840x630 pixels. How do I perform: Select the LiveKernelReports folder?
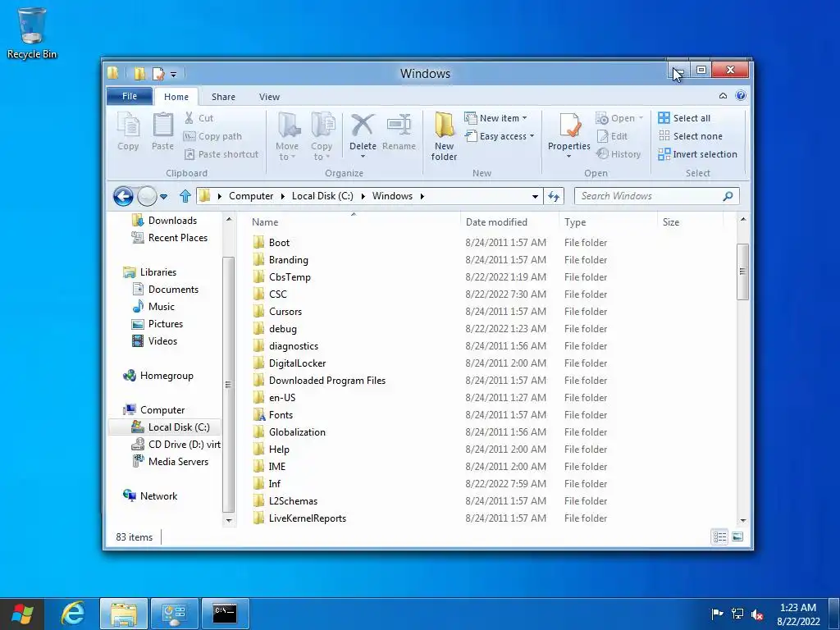click(x=308, y=518)
